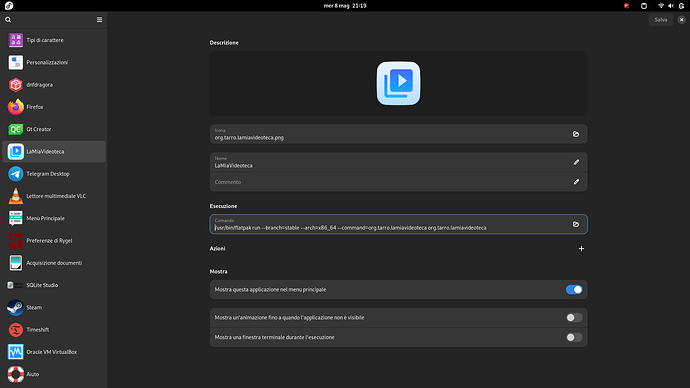Open the search in the sidebar header
The width and height of the screenshot is (690, 388).
tap(8, 20)
